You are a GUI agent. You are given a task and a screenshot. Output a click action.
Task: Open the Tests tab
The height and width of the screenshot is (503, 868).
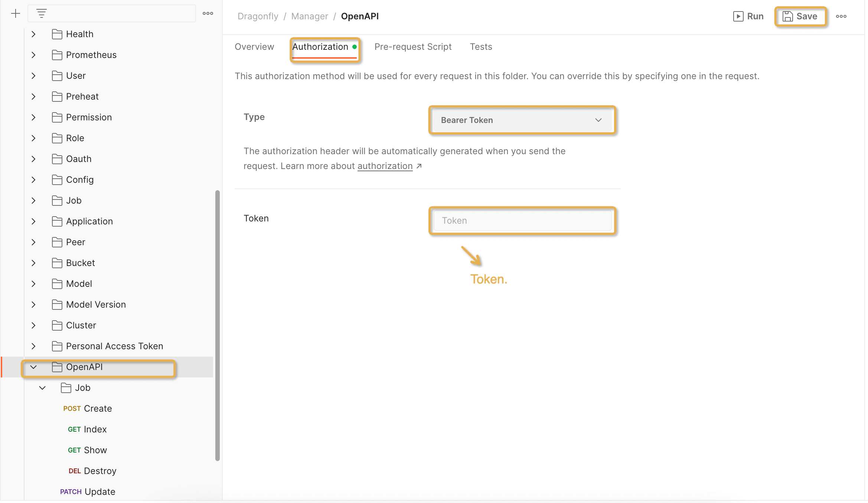[x=481, y=47]
